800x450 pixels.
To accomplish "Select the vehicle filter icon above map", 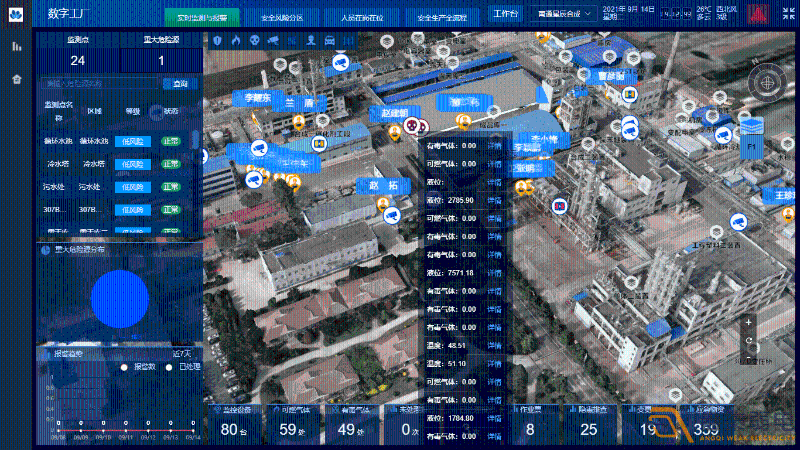I will [x=328, y=40].
